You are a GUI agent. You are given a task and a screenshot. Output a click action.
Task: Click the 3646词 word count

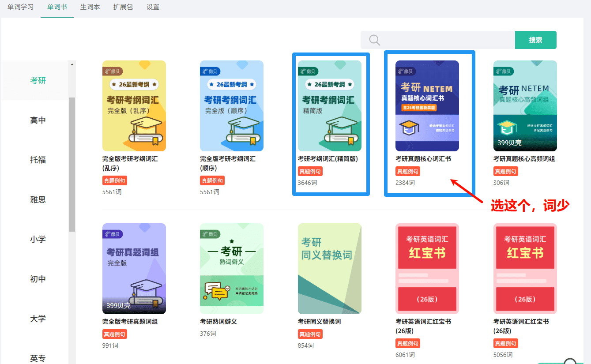pos(308,183)
